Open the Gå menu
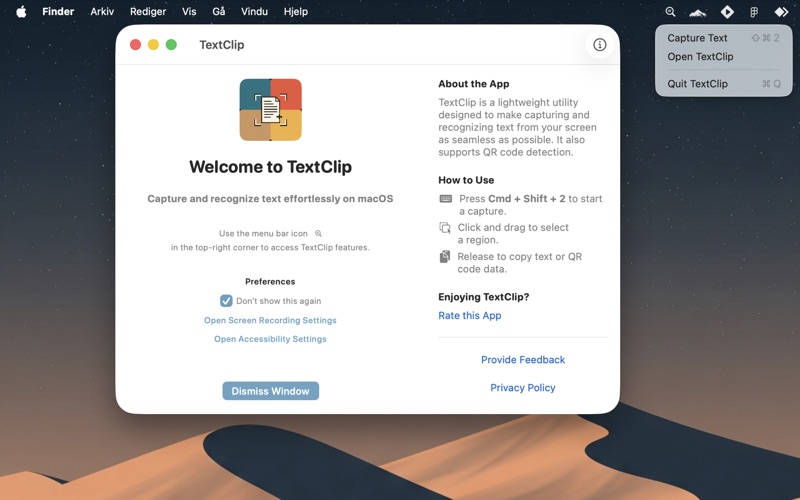Screen dimensions: 800x500 tap(219, 11)
